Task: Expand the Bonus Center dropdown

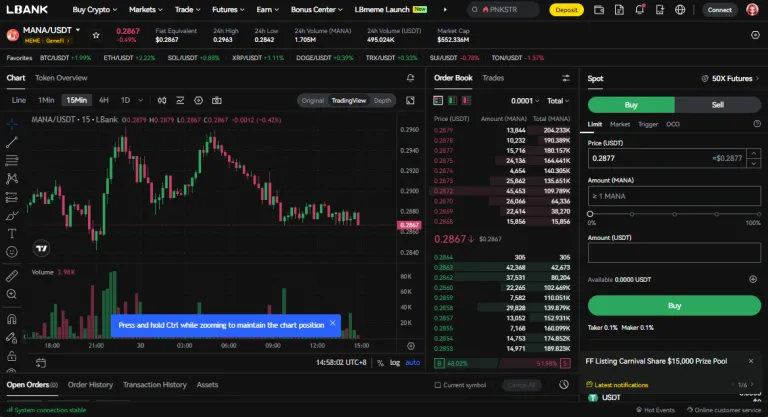Action: [x=316, y=9]
